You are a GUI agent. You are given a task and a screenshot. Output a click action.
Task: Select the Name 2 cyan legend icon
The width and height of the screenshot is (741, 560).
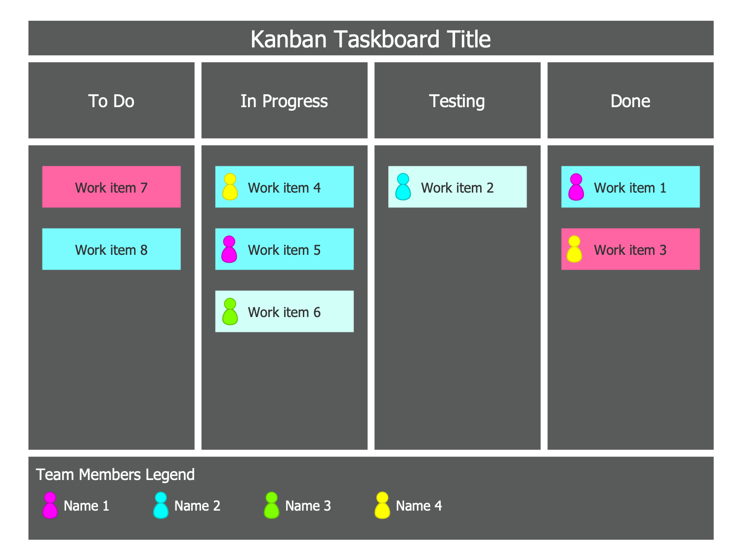[161, 505]
